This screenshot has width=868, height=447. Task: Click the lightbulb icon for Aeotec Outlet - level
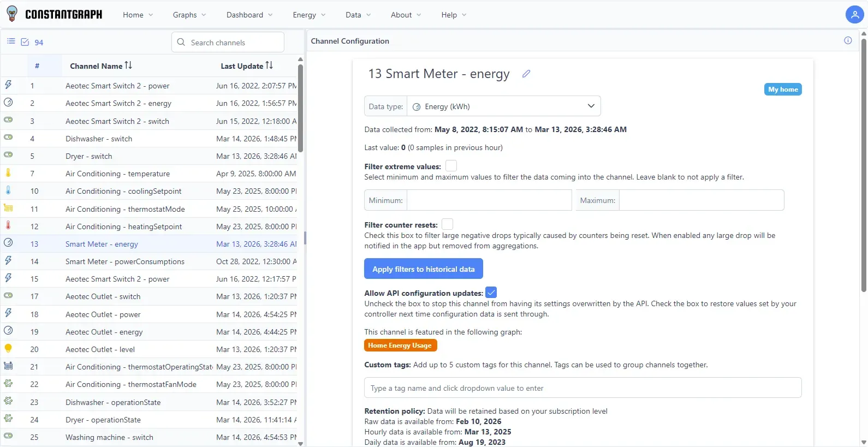tap(8, 349)
